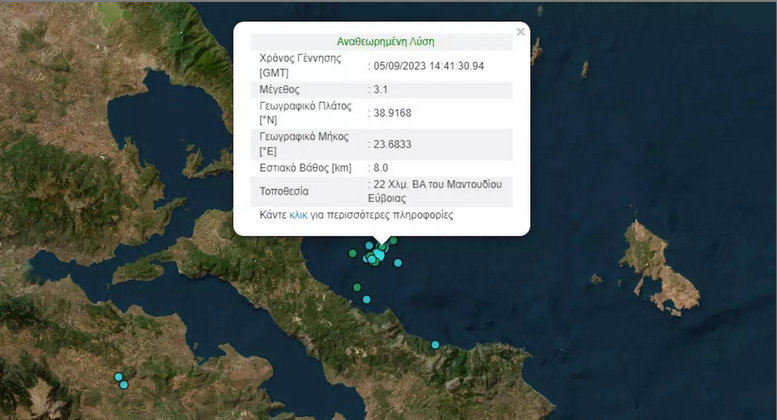Select the isolated cyan marker right of the cluster
This screenshot has height=420, width=777.
coord(398,263)
